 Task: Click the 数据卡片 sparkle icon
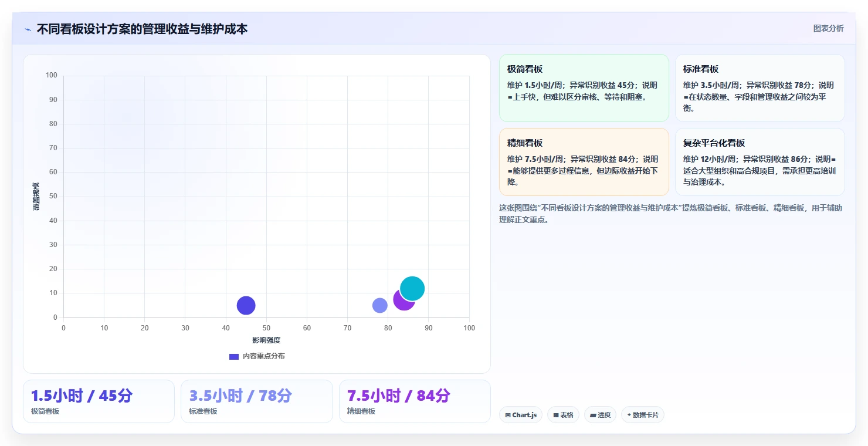(x=629, y=415)
